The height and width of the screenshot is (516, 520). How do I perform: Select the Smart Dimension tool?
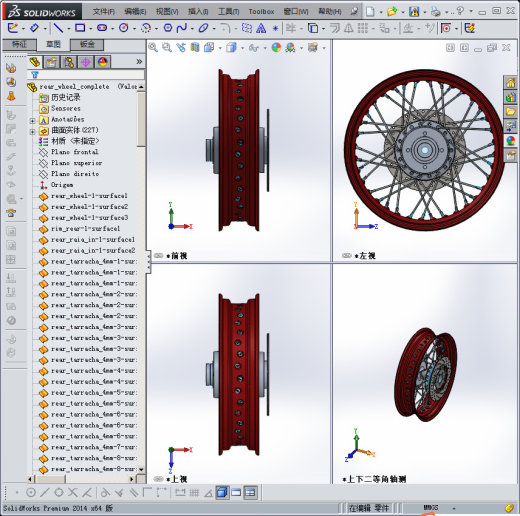[34, 28]
